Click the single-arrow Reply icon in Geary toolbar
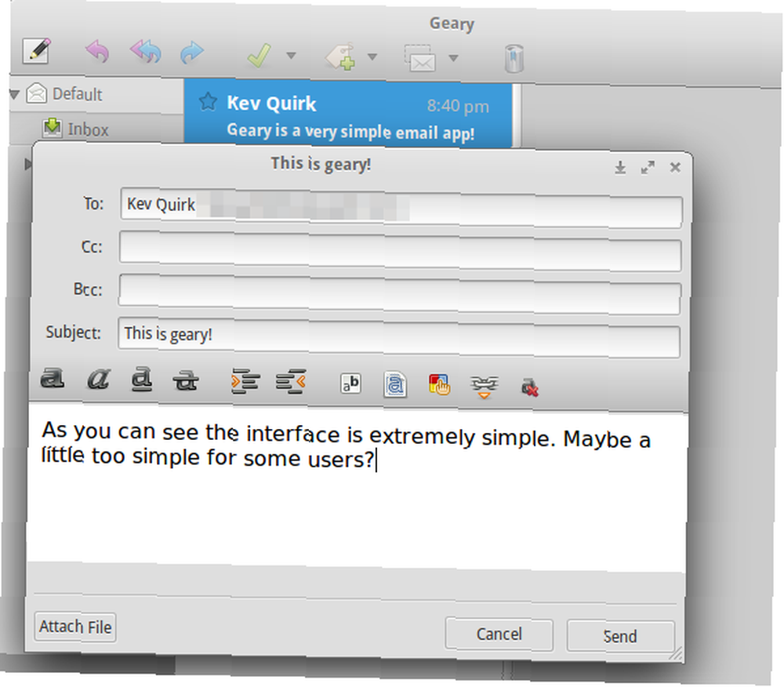784x687 pixels. pos(97,51)
